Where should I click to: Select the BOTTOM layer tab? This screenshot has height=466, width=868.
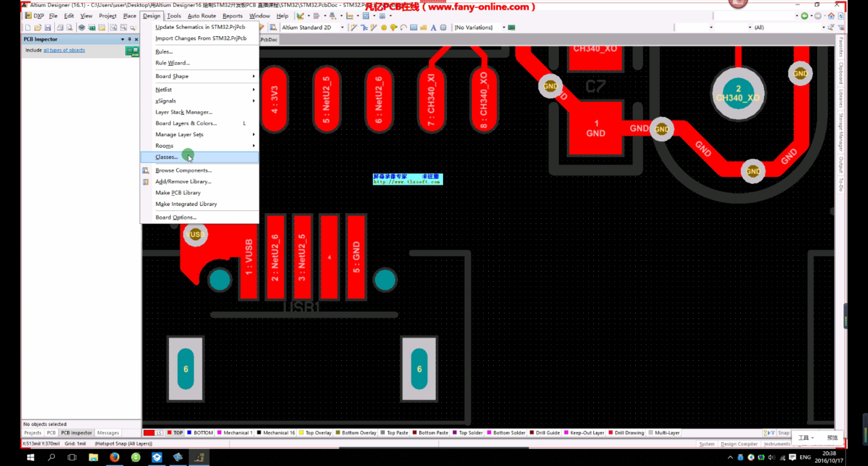click(x=200, y=433)
